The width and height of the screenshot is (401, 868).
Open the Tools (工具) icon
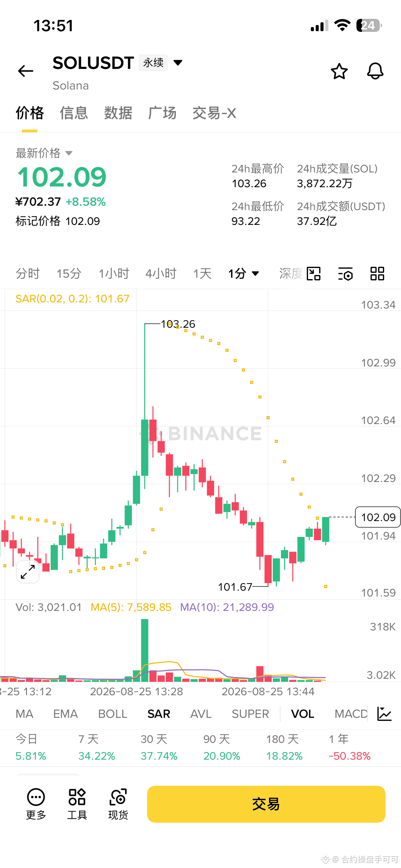tap(77, 804)
